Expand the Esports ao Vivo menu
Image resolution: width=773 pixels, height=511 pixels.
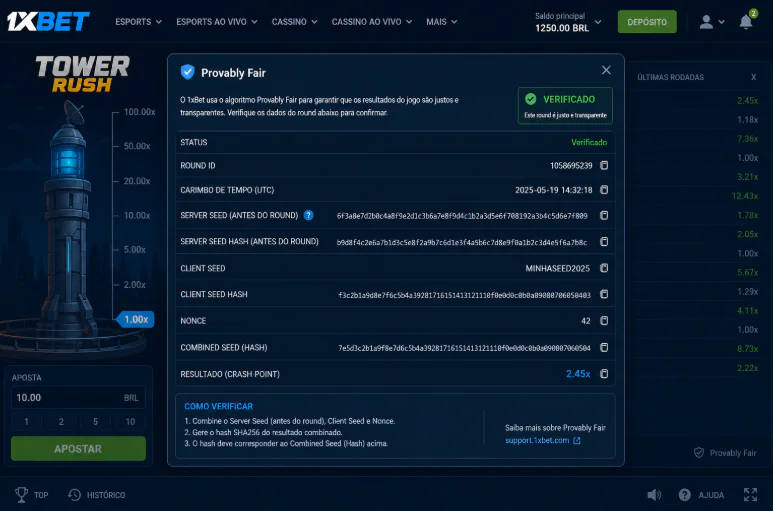point(217,22)
